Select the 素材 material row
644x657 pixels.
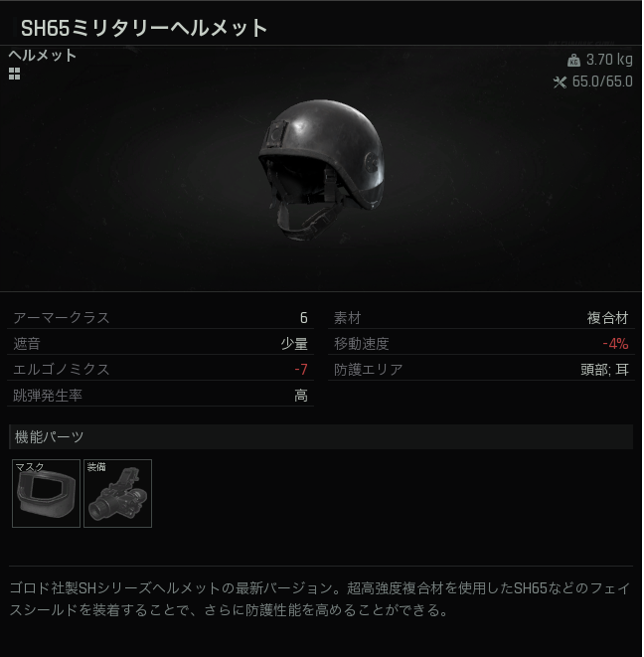[481, 318]
